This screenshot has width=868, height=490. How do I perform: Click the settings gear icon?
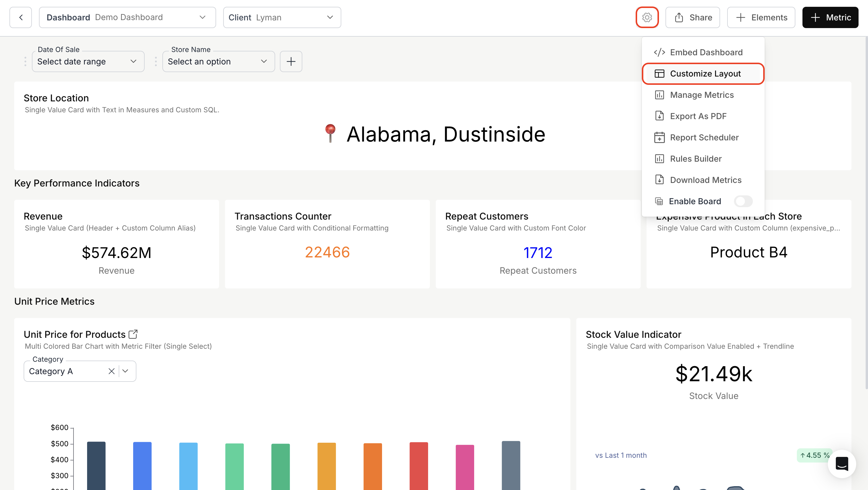pos(647,17)
